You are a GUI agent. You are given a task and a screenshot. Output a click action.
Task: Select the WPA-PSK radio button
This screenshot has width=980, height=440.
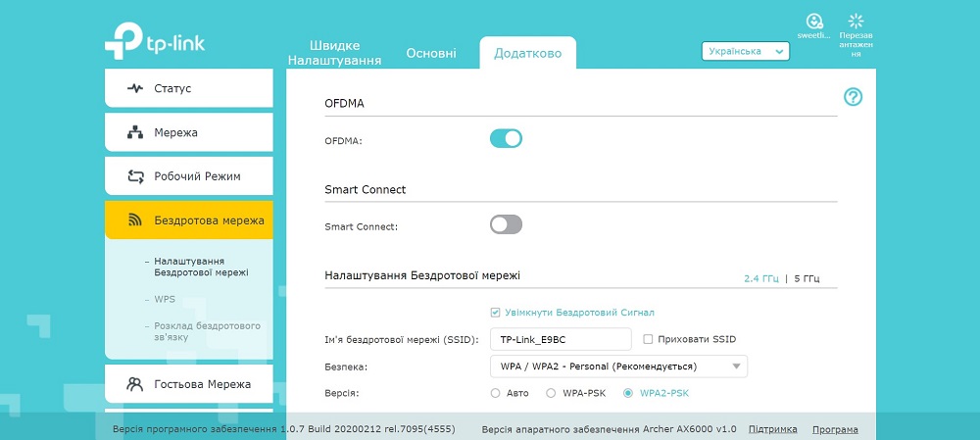[551, 393]
